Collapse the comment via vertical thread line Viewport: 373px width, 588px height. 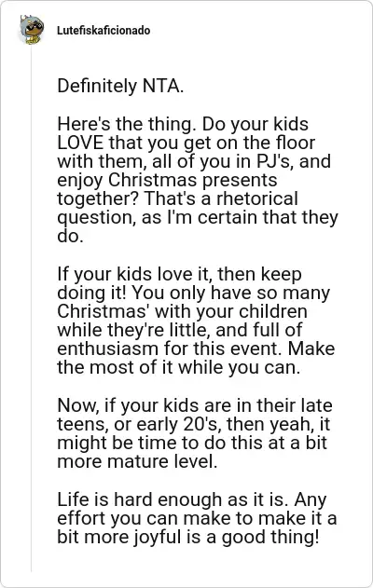[x=32, y=309]
